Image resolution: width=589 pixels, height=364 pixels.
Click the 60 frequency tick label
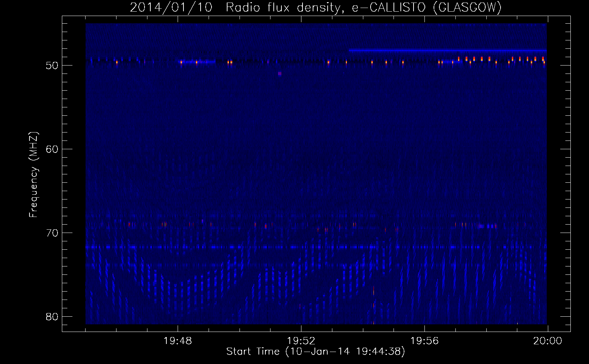52,149
